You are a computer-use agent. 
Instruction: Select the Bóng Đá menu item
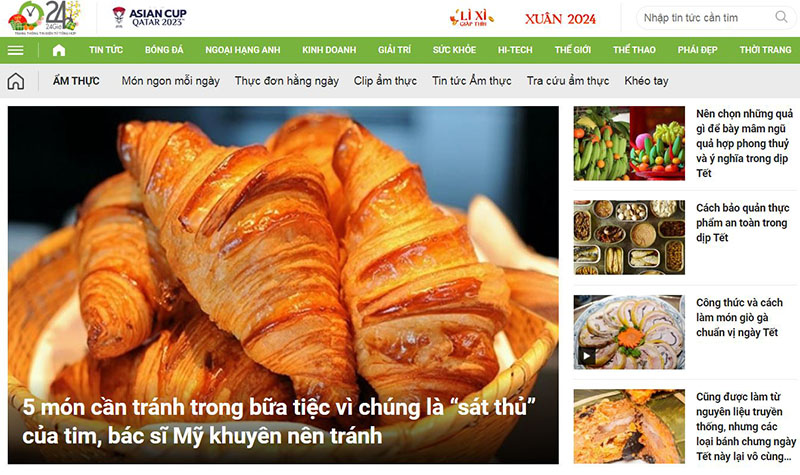(x=164, y=50)
